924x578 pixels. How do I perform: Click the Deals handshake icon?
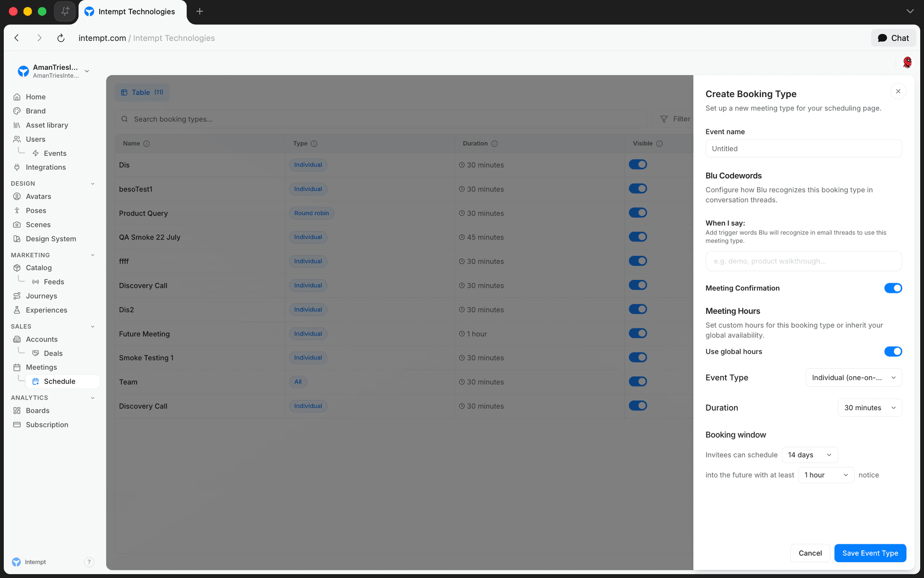click(x=36, y=353)
